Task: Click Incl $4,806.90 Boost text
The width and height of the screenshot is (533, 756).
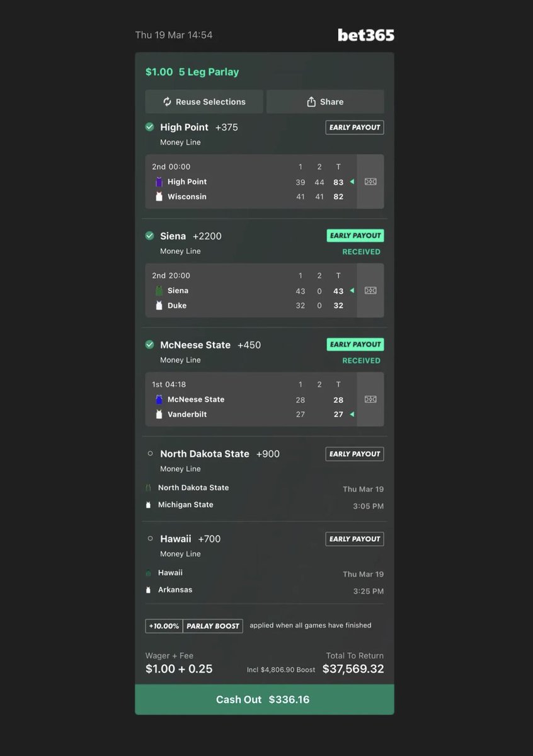Action: tap(281, 670)
